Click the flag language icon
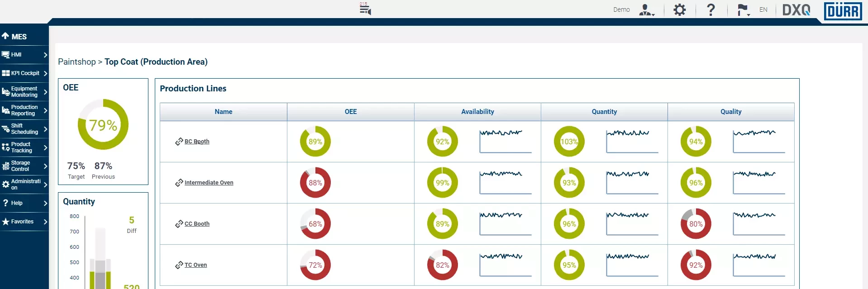 pyautogui.click(x=743, y=10)
